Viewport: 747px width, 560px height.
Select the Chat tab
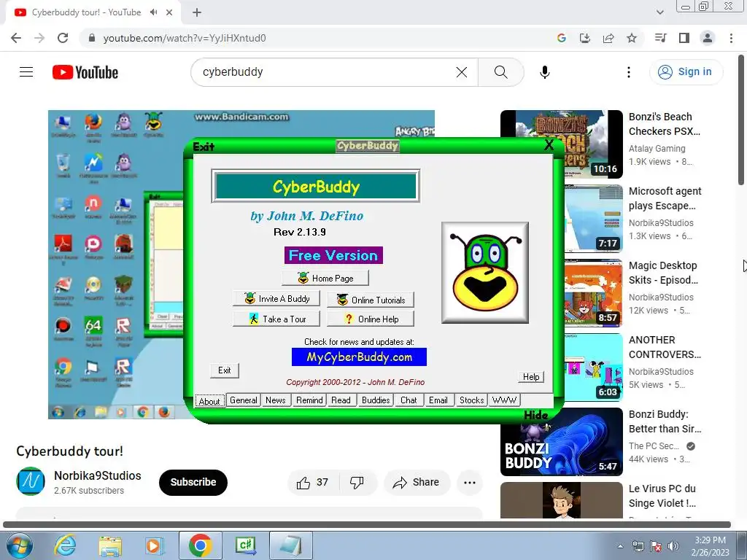tap(409, 400)
